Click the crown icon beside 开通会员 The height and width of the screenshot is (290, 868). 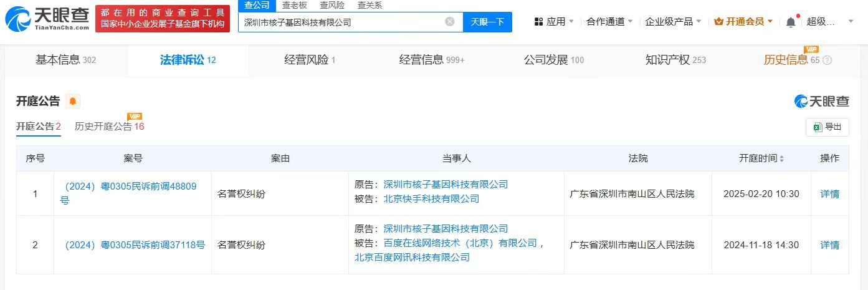click(718, 22)
